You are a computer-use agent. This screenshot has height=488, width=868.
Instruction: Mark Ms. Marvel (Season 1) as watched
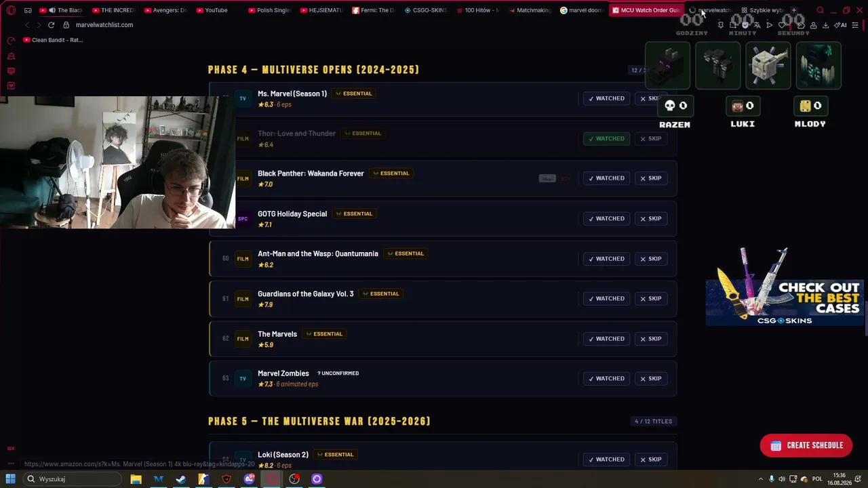[x=606, y=98]
